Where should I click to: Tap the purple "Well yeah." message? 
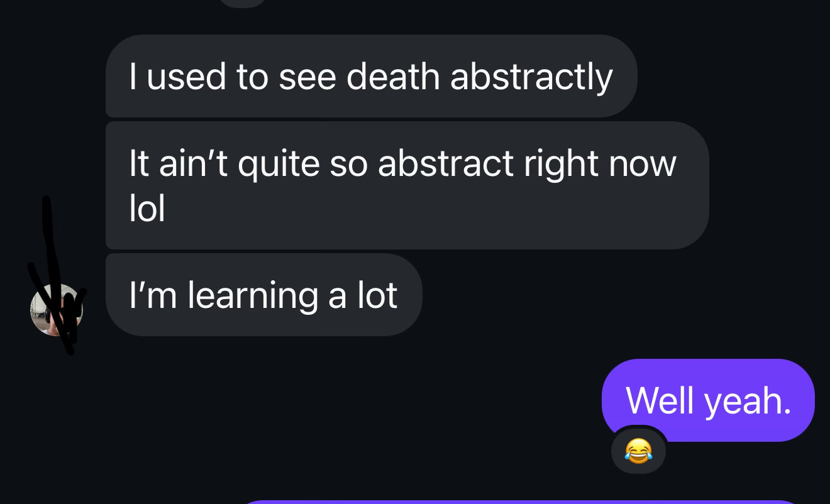tap(708, 400)
